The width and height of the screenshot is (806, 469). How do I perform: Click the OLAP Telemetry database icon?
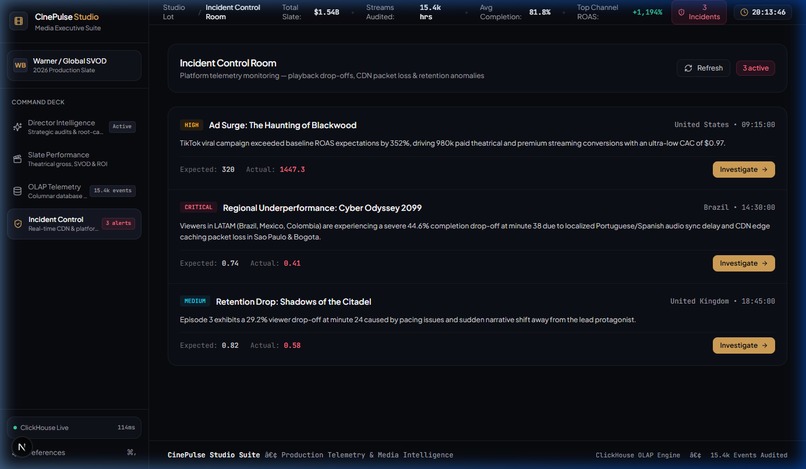[x=17, y=191]
